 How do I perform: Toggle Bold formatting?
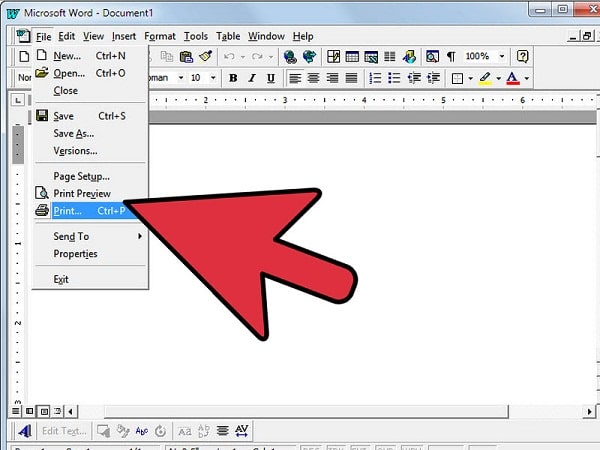233,78
